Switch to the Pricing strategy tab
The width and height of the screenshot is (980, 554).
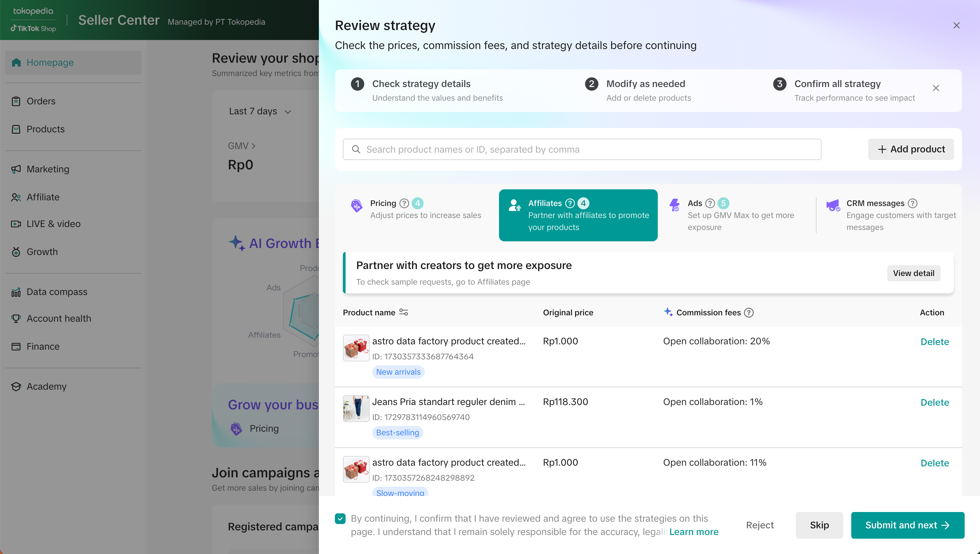pyautogui.click(x=417, y=209)
